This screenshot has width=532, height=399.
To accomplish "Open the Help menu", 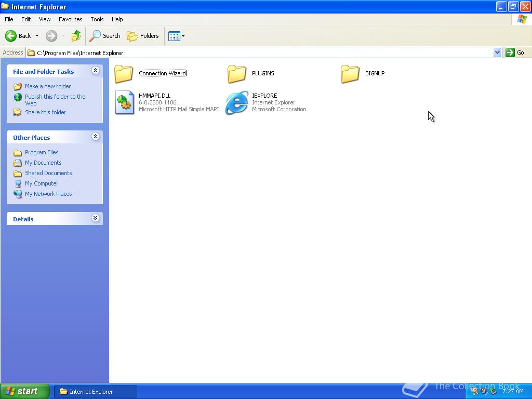I will click(117, 19).
